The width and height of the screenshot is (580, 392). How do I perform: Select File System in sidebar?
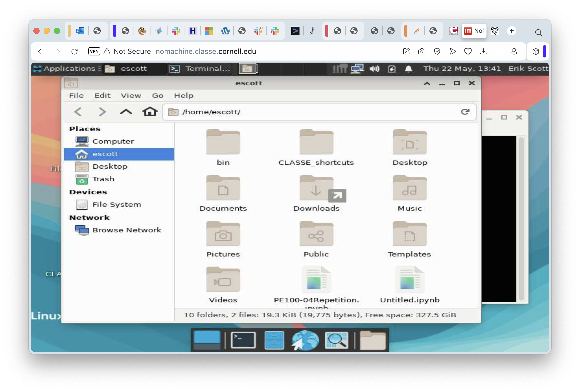(x=116, y=204)
